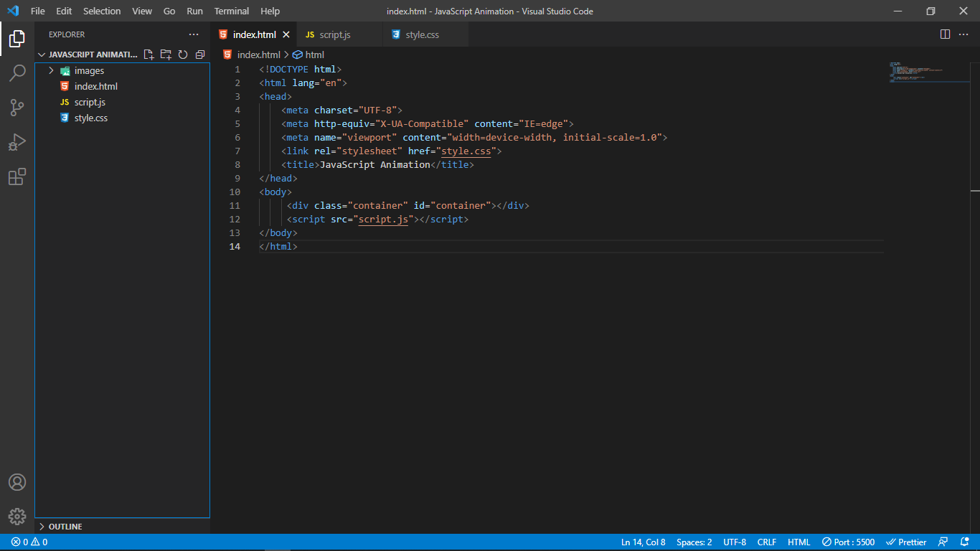980x551 pixels.
Task: Refresh the Explorer file list
Action: click(x=183, y=54)
